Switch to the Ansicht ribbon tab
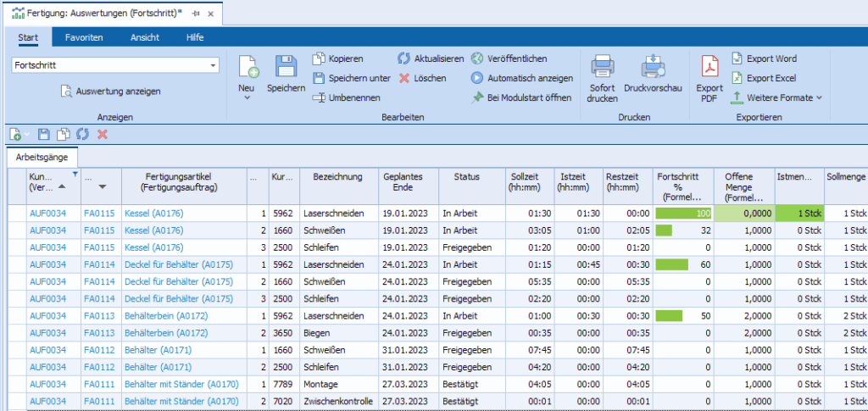 click(x=144, y=37)
